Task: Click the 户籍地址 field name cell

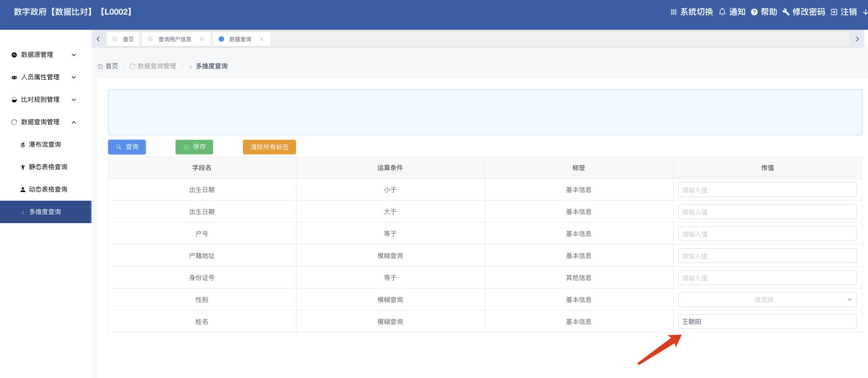Action: tap(202, 256)
